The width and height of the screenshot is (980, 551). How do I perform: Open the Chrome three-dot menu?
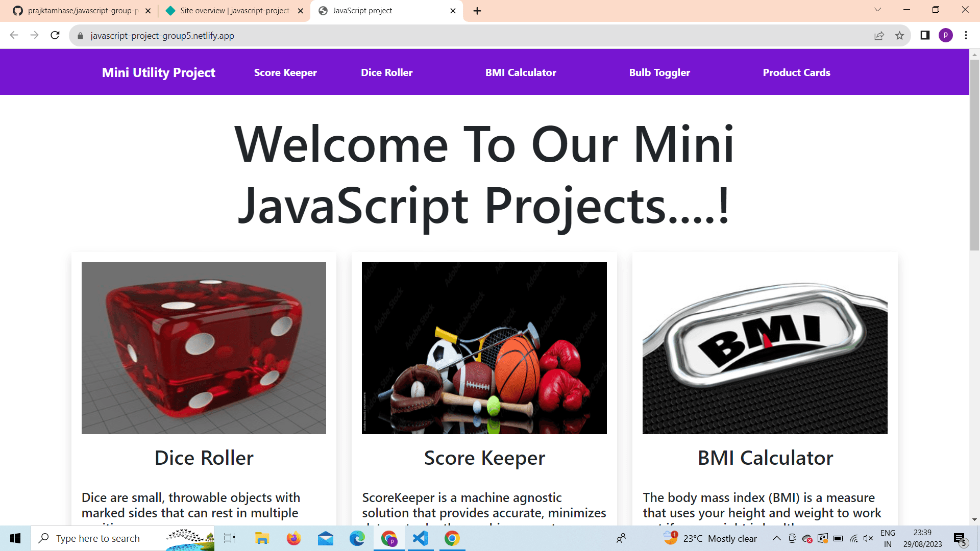(x=966, y=35)
